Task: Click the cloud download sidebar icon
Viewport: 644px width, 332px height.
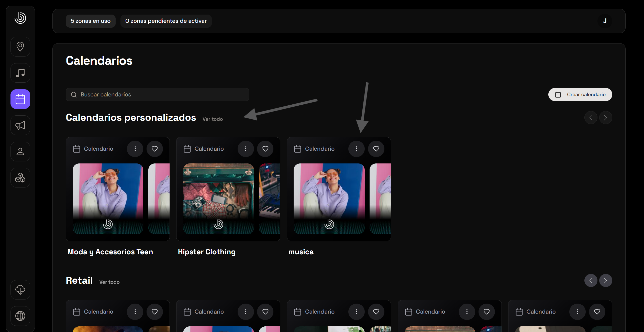Action: [20, 290]
